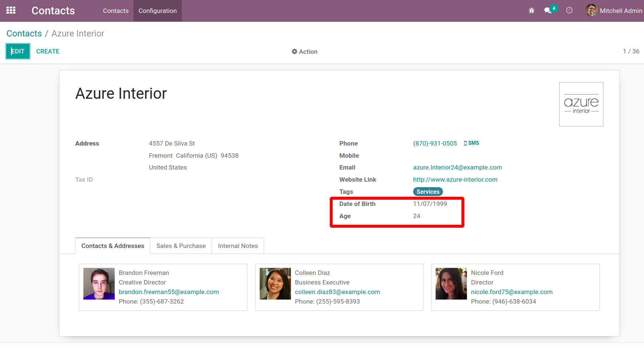Open the Contacts top menu
The image size is (644, 353).
click(116, 11)
